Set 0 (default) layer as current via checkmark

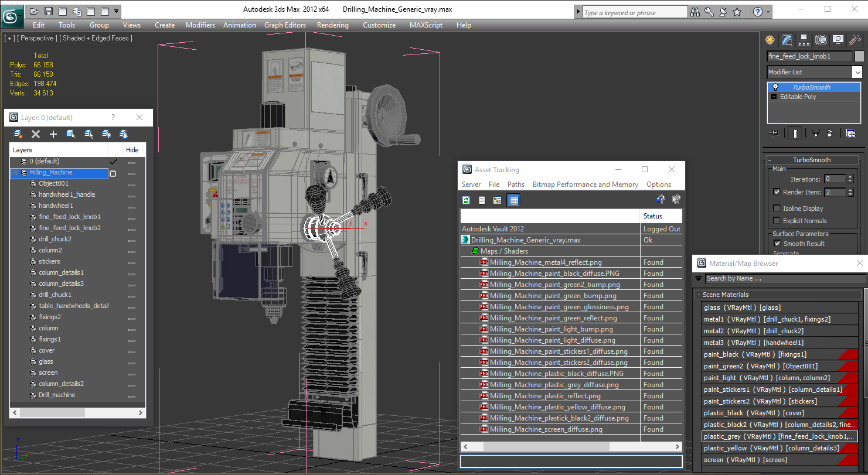point(113,162)
